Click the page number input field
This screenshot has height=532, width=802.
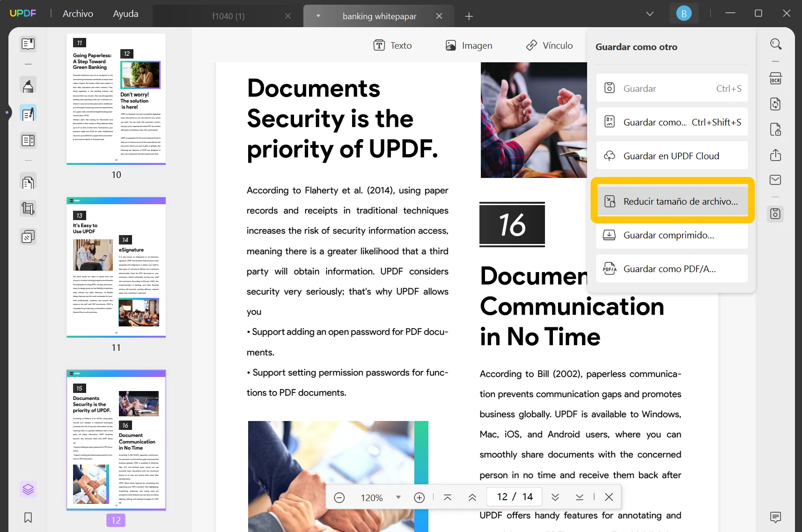tap(515, 496)
